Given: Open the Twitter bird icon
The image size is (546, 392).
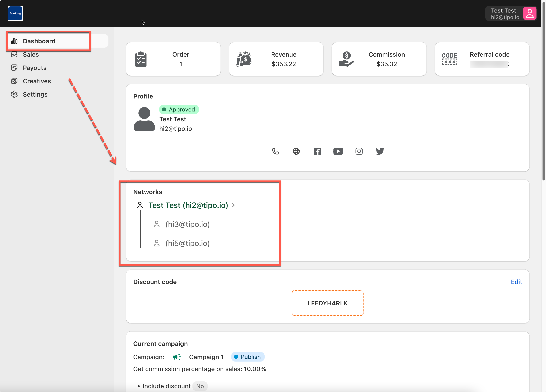Looking at the screenshot, I should tap(380, 151).
